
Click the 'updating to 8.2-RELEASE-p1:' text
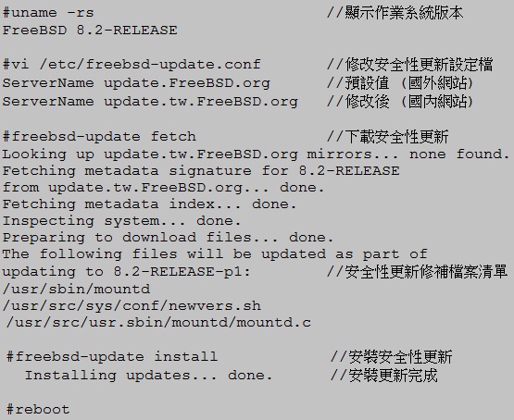pos(126,272)
